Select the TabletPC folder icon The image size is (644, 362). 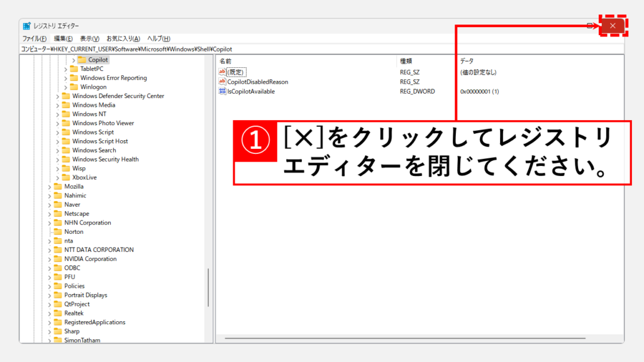tap(74, 69)
